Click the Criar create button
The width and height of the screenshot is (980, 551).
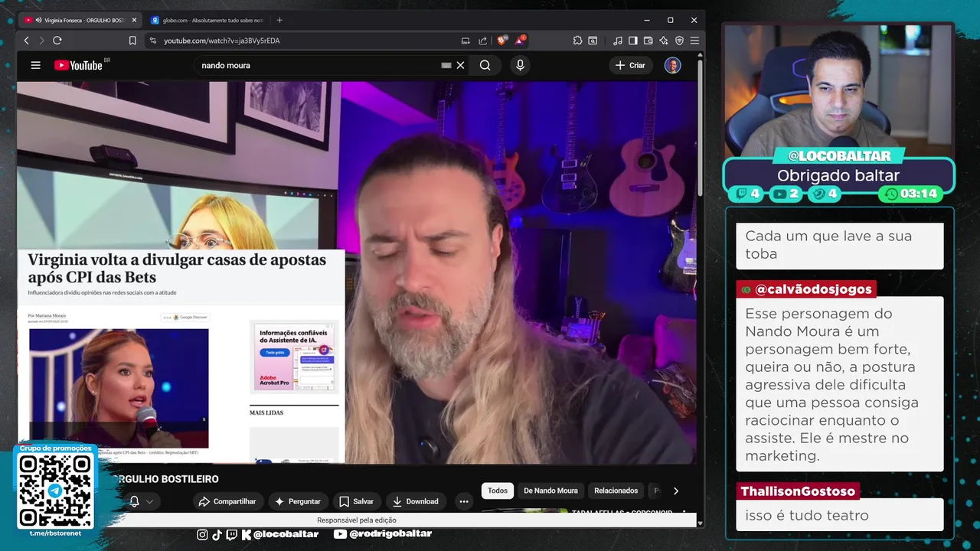(631, 65)
